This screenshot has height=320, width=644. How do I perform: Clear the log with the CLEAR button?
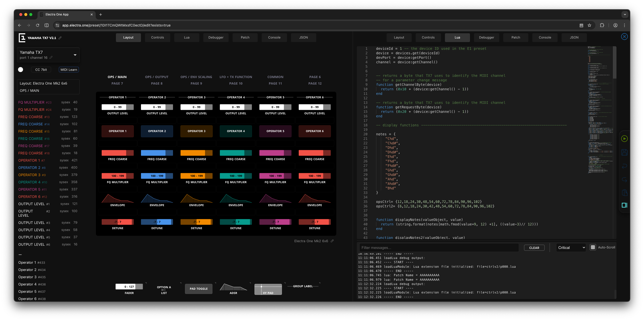tap(534, 248)
